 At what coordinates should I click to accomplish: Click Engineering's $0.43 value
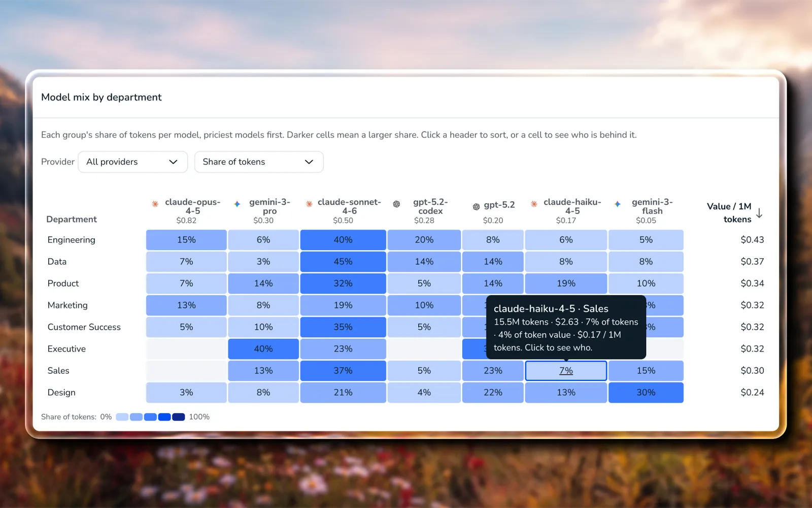(752, 240)
